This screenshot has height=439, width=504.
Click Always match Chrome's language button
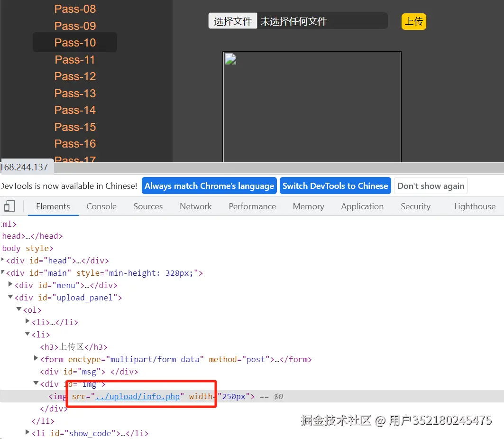[x=209, y=186]
